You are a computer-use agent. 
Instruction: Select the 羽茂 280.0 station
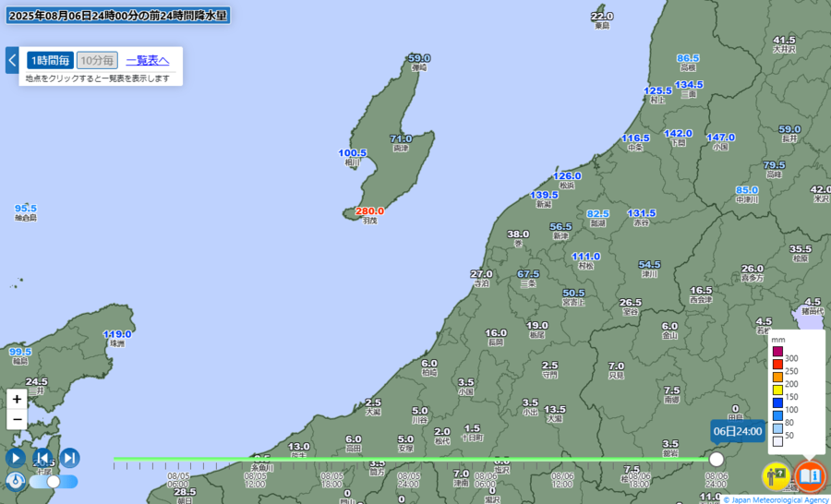coord(369,215)
